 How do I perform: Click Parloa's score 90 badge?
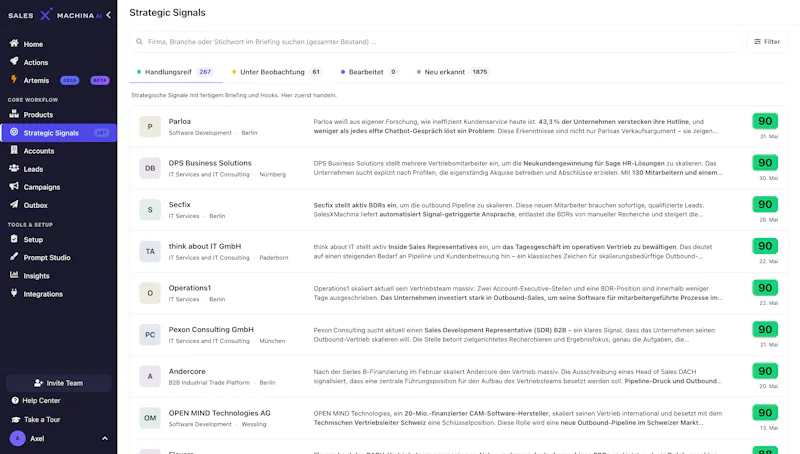coord(765,121)
